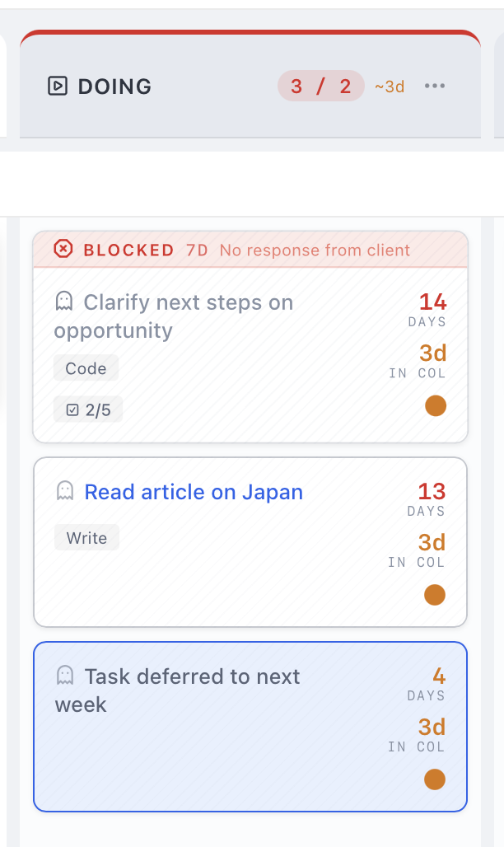Click the 13 DAYS age counter
Screen dimensions: 504x847
431,498
